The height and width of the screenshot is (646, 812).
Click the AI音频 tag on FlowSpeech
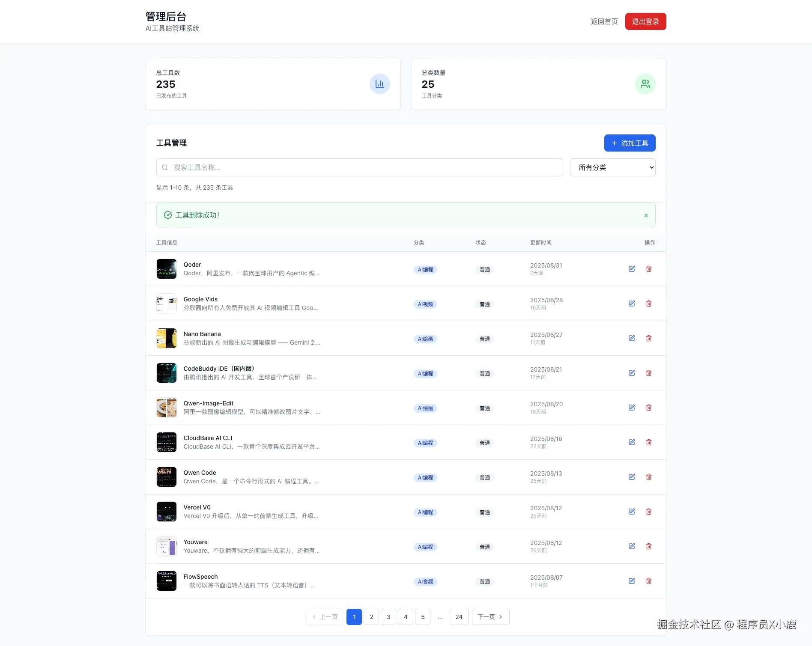[425, 582]
